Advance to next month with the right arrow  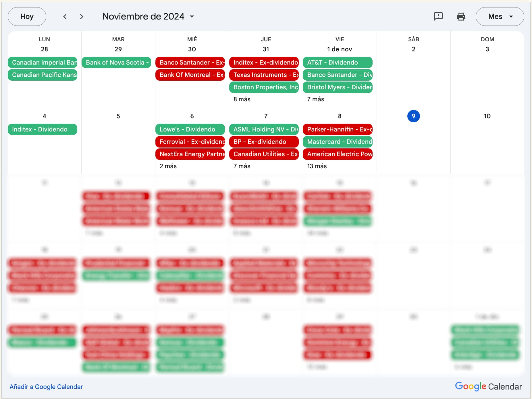tap(82, 17)
